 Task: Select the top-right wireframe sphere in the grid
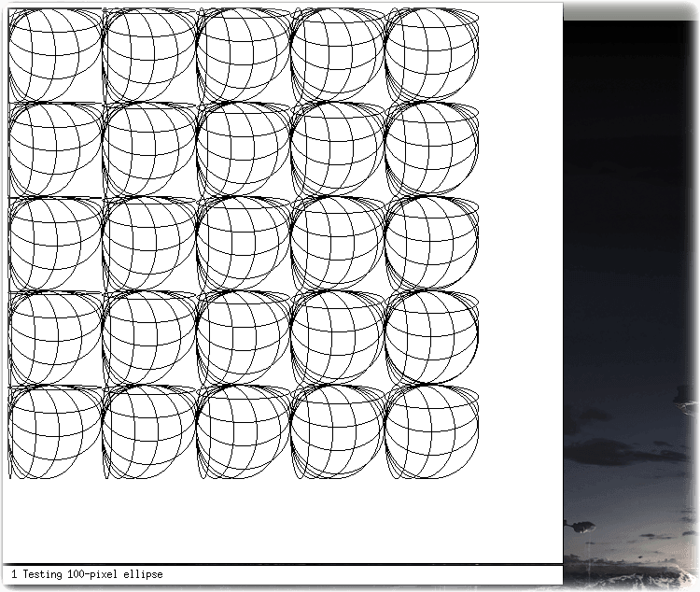pos(432,55)
